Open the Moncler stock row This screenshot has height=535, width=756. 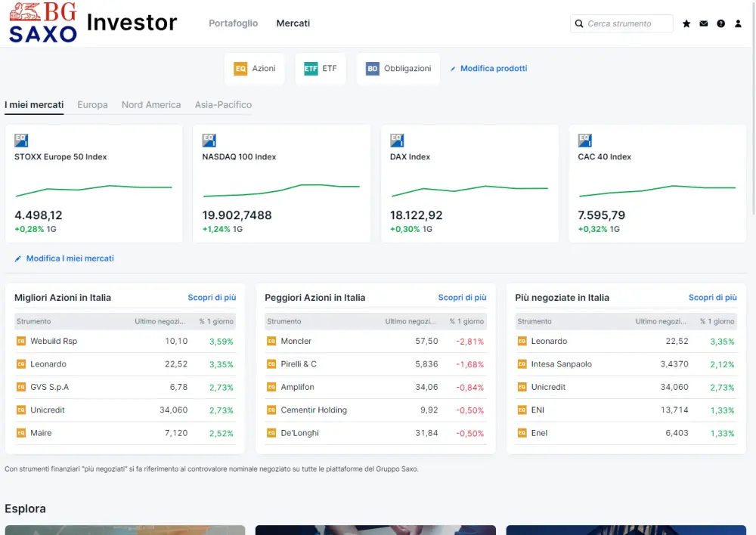(376, 342)
